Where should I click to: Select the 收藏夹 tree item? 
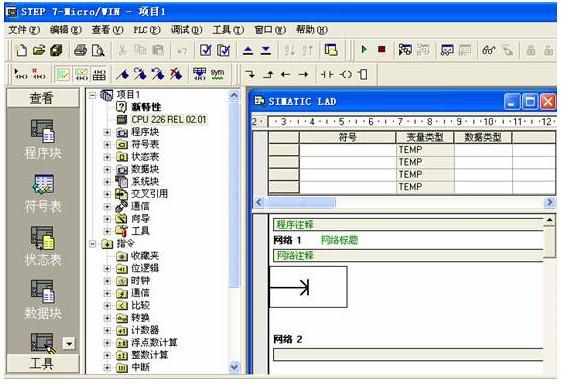click(145, 256)
